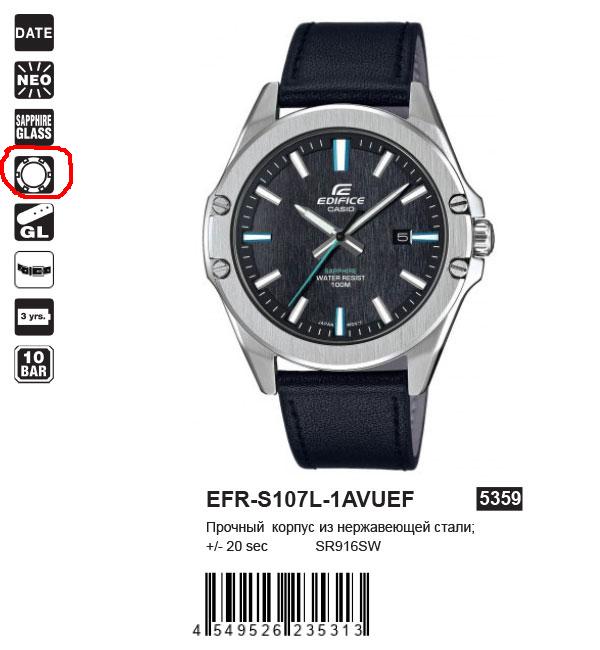Select the buckle clasp icon

pyautogui.click(x=34, y=269)
